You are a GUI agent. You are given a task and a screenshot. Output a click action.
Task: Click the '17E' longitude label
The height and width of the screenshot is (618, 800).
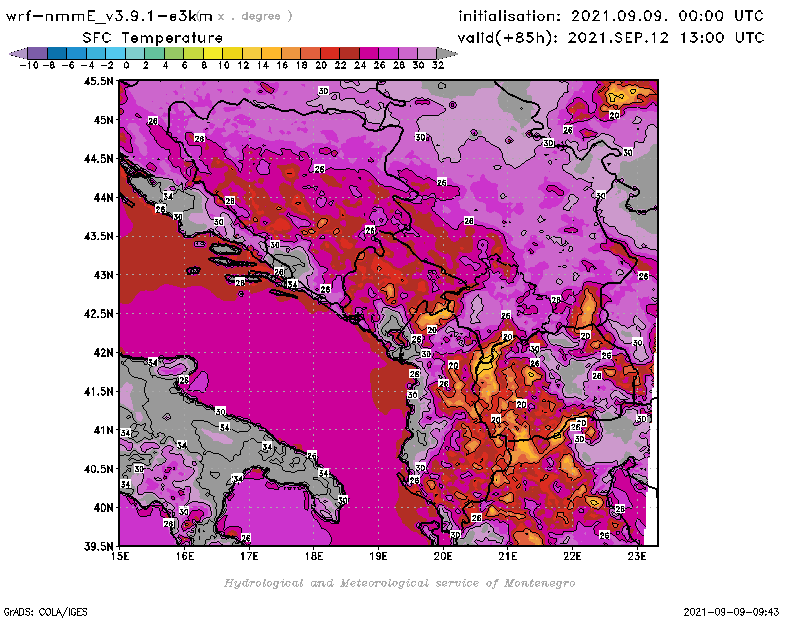pos(249,556)
